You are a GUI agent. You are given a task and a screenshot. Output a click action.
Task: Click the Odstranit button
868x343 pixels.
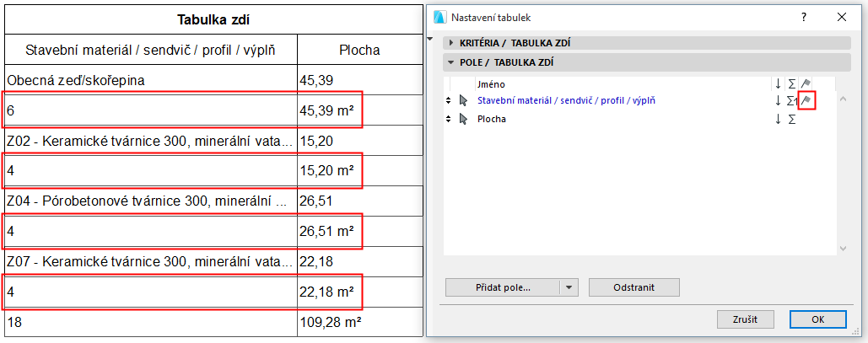(x=633, y=287)
